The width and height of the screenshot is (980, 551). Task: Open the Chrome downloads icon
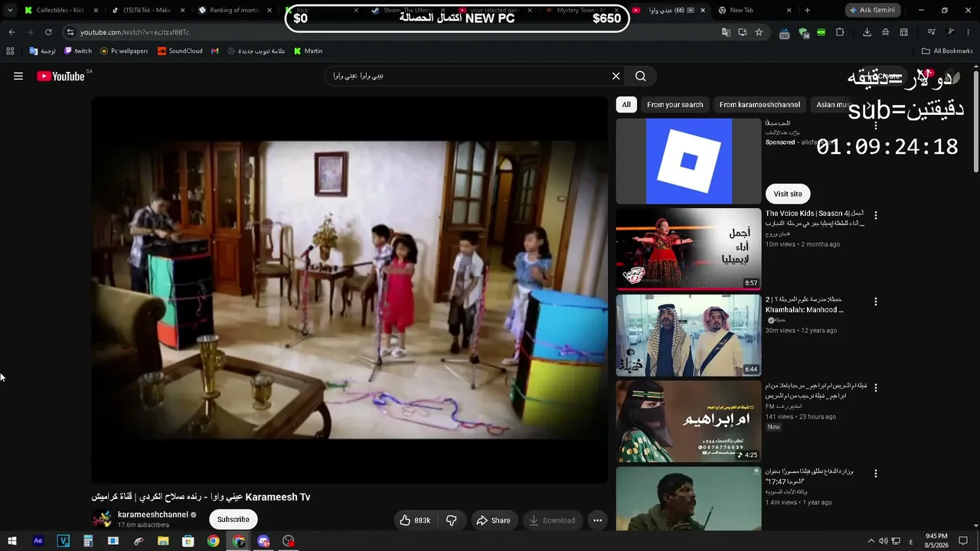coord(867,32)
